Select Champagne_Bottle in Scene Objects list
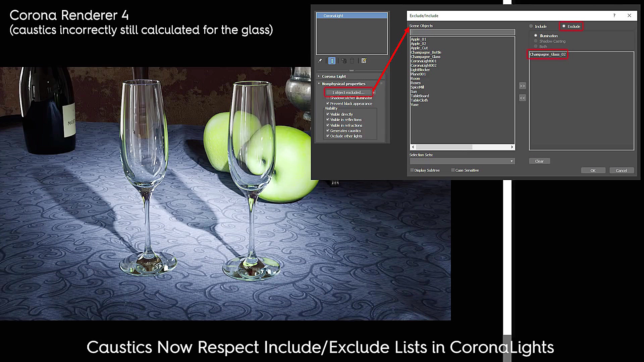Image resolution: width=644 pixels, height=362 pixels. (x=426, y=52)
